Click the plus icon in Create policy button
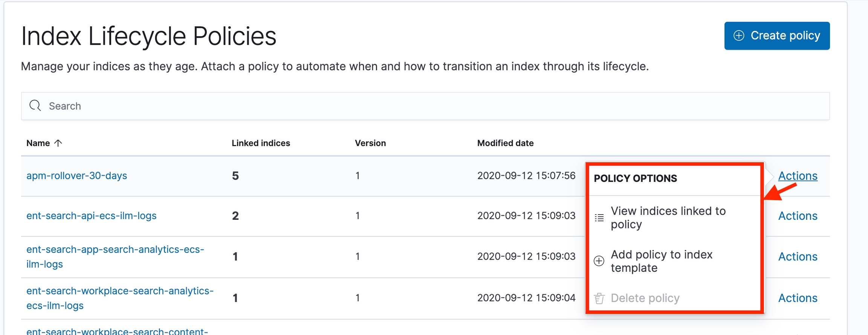This screenshot has height=335, width=868. click(739, 36)
